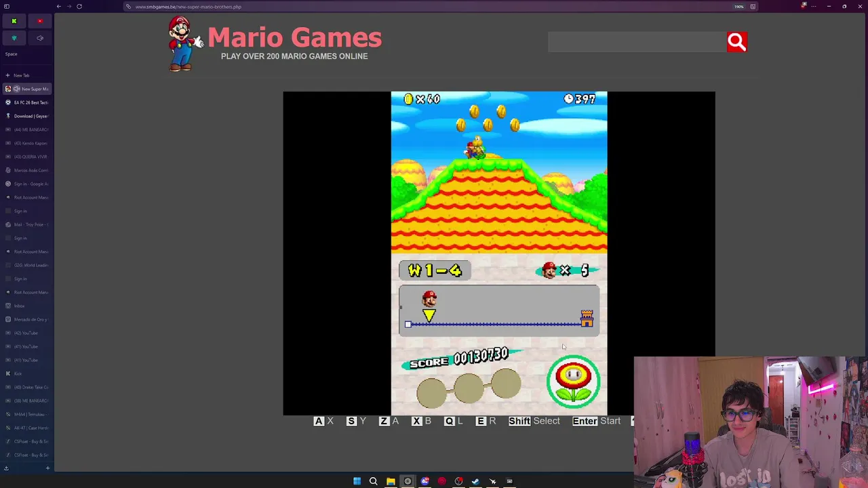
Task: Click the site info icon in address bar
Action: click(x=128, y=7)
